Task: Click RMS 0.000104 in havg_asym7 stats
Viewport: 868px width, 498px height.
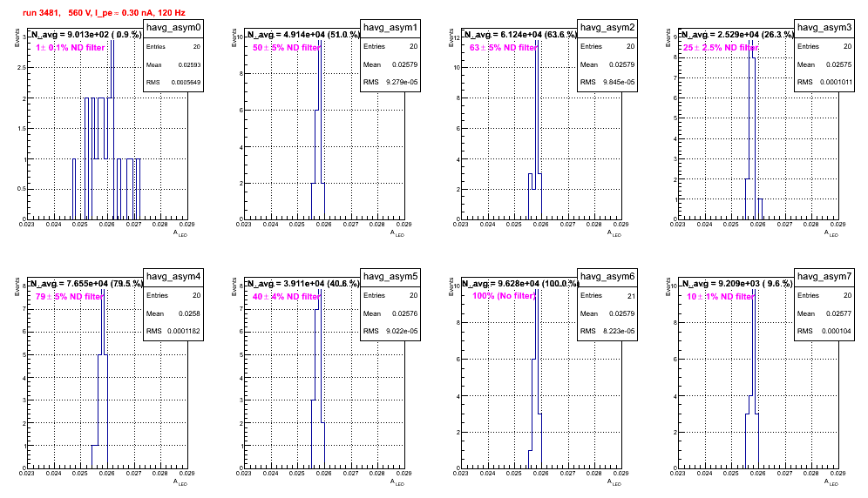Action: click(x=824, y=331)
